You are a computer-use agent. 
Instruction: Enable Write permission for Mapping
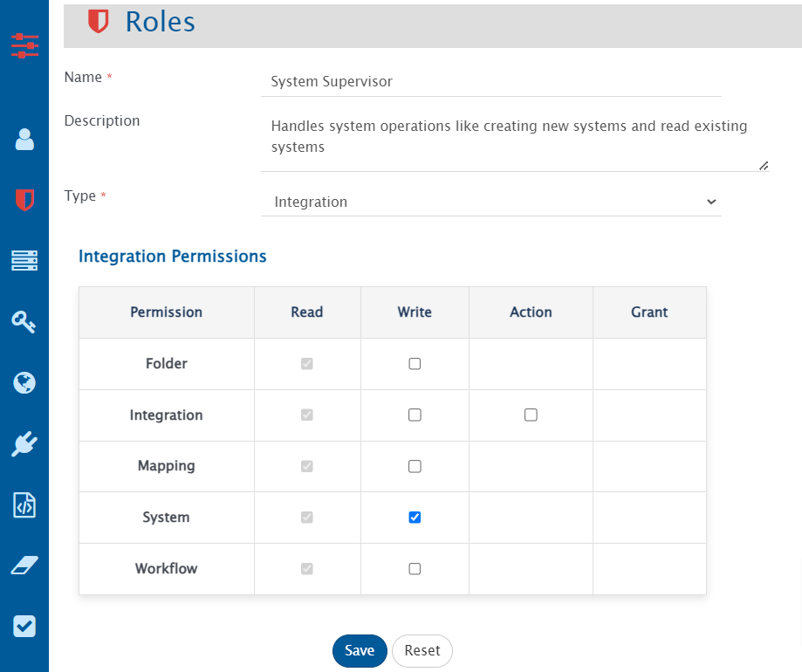[415, 466]
